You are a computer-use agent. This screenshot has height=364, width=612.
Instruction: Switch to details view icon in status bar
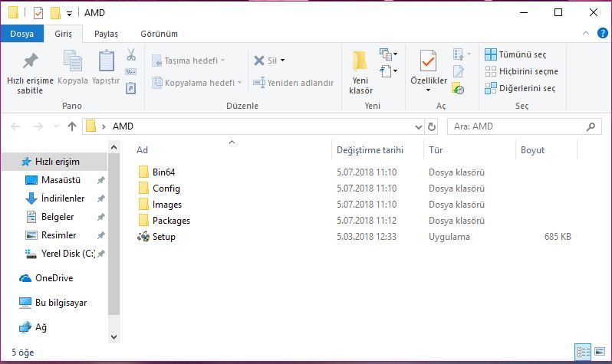[x=583, y=353]
